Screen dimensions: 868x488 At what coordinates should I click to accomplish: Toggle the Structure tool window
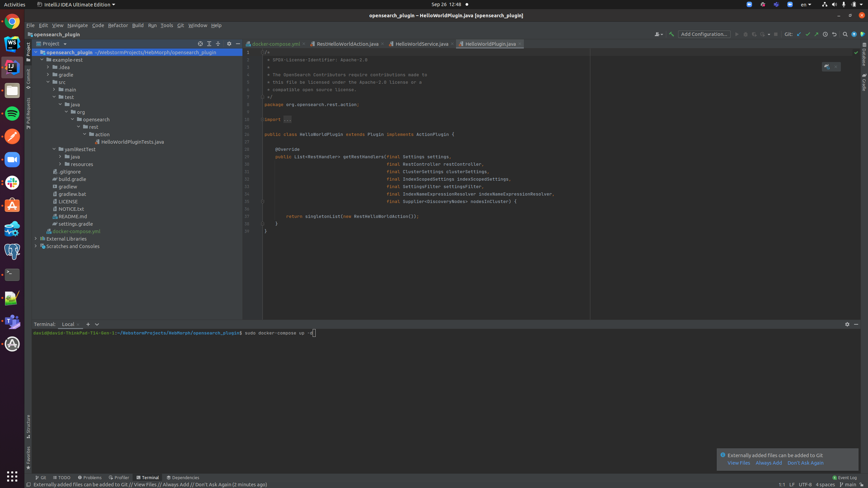pos(28,426)
